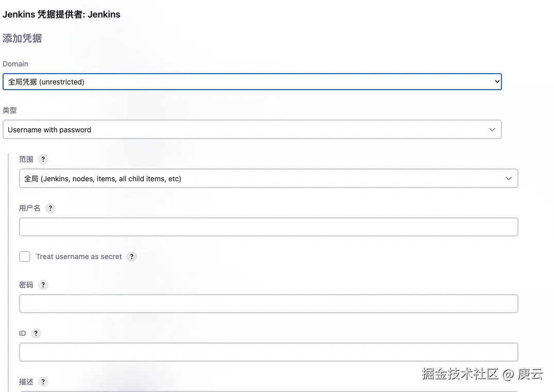Click the 类型 label text

10,110
